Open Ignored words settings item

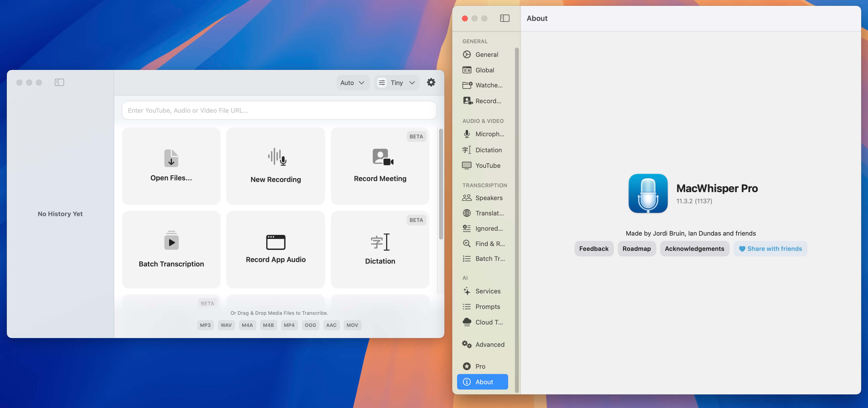(x=483, y=228)
